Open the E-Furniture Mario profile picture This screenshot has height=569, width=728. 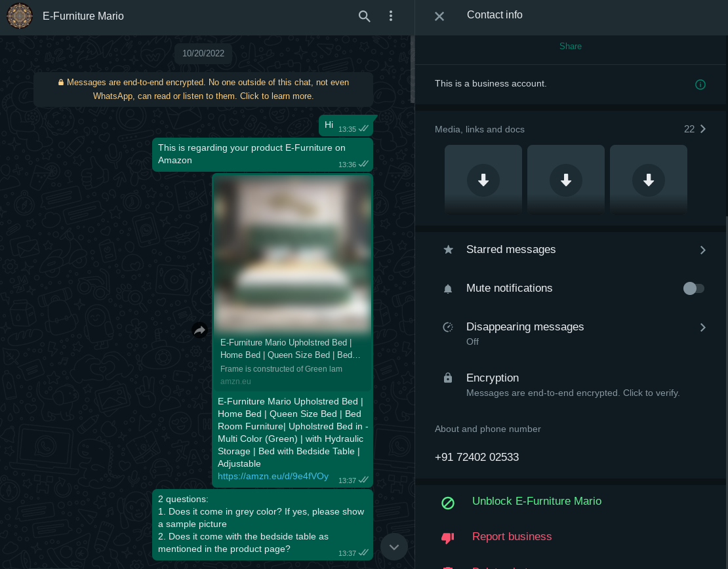pos(20,16)
